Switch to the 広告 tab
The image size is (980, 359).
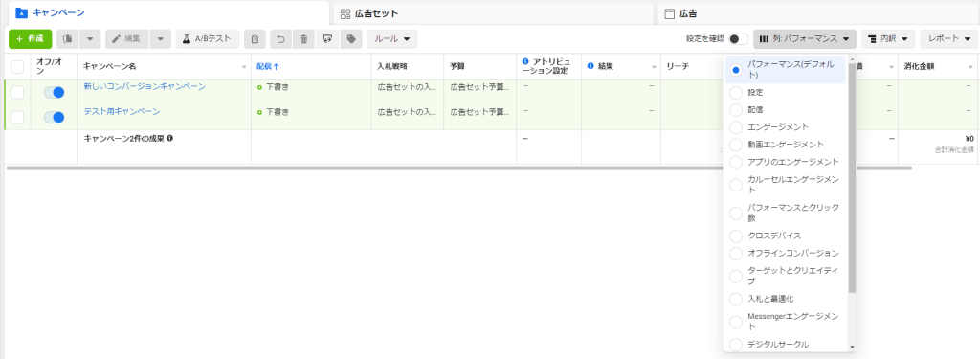pos(818,13)
